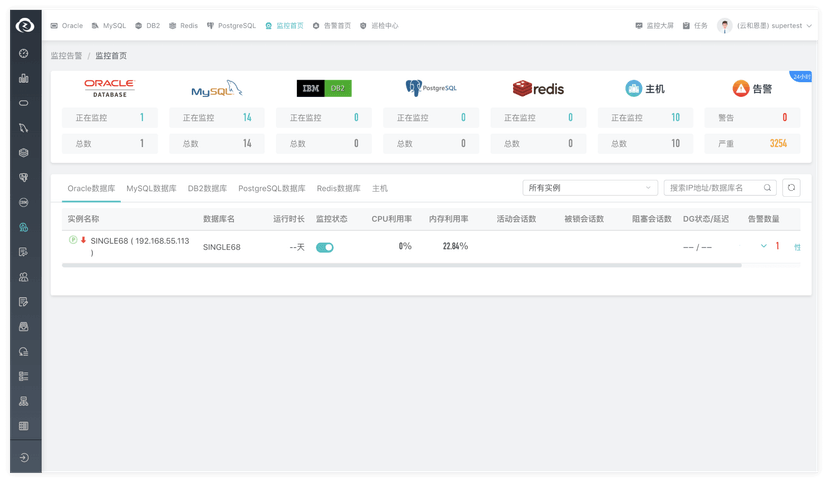Open the 监控首页 top navigation item

[x=284, y=25]
